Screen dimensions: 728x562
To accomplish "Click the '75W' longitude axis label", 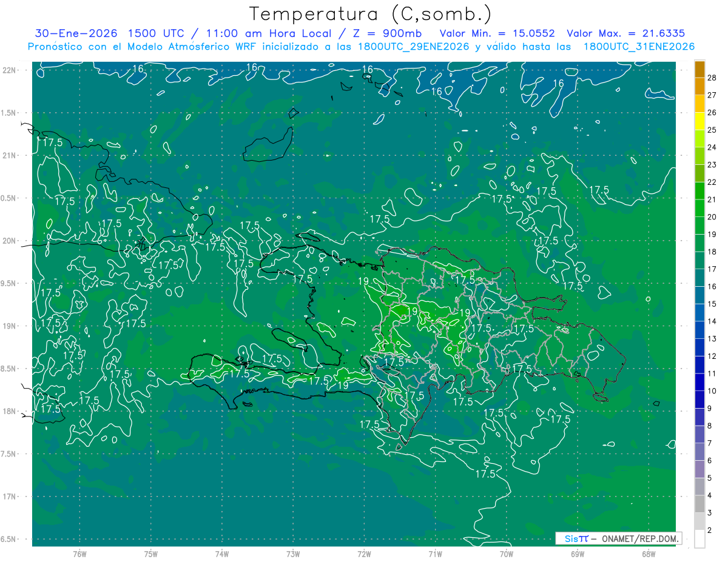I will click(151, 554).
